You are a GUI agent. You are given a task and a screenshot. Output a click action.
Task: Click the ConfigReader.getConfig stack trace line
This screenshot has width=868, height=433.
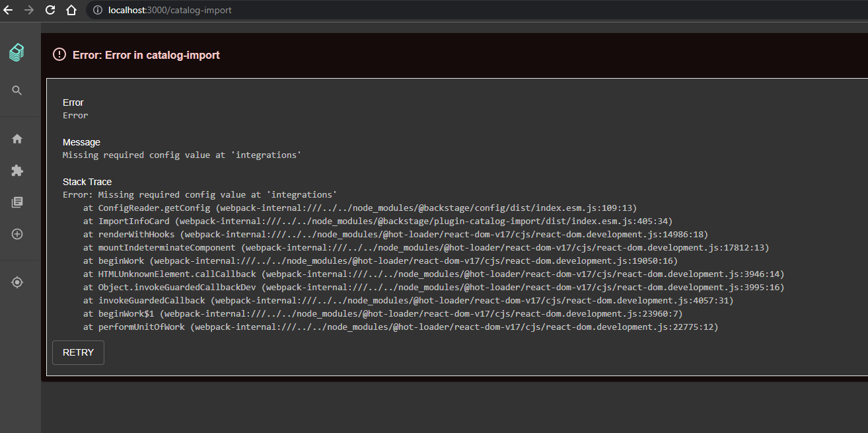(x=360, y=208)
